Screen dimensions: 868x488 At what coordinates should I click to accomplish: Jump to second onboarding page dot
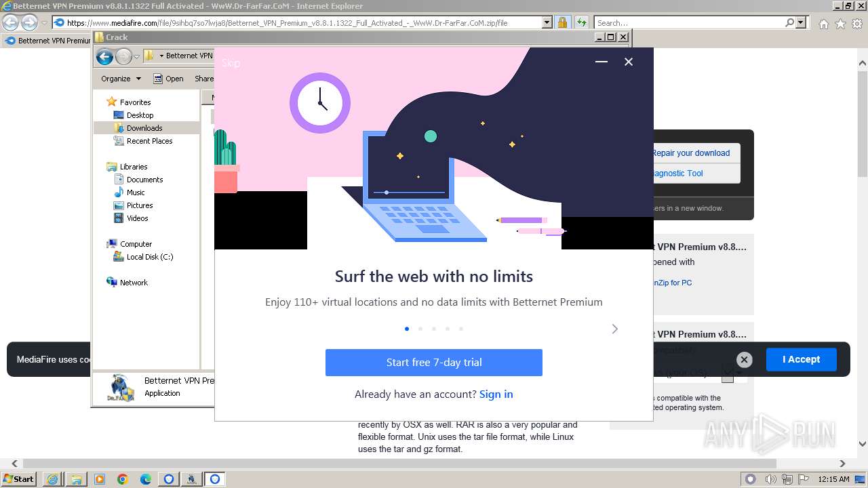(x=420, y=329)
